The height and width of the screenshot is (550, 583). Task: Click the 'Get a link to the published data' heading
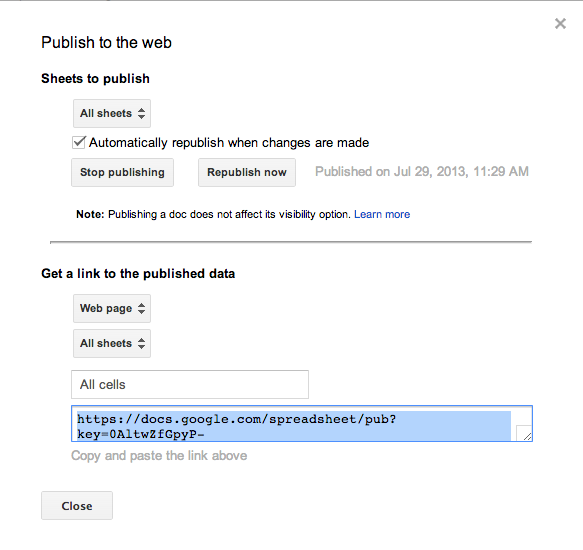(138, 274)
